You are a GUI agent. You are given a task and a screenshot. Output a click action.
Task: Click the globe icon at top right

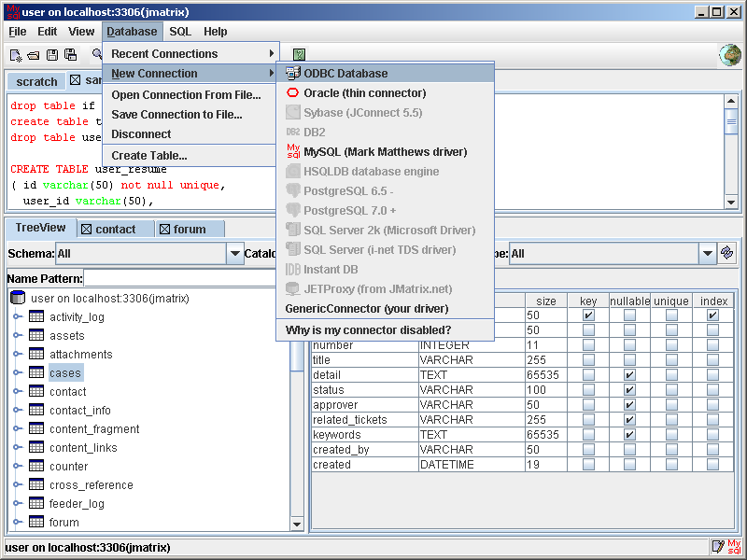(x=729, y=55)
